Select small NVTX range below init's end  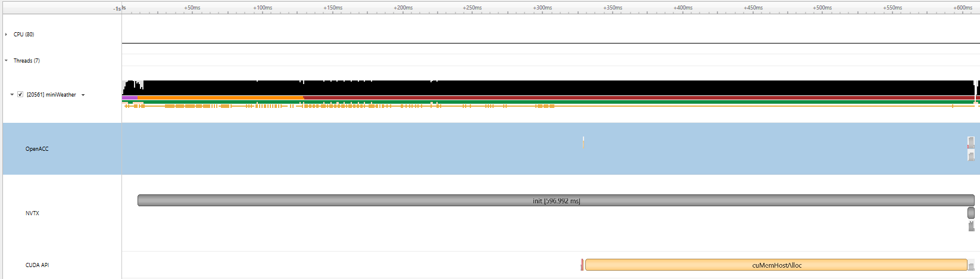[971, 213]
